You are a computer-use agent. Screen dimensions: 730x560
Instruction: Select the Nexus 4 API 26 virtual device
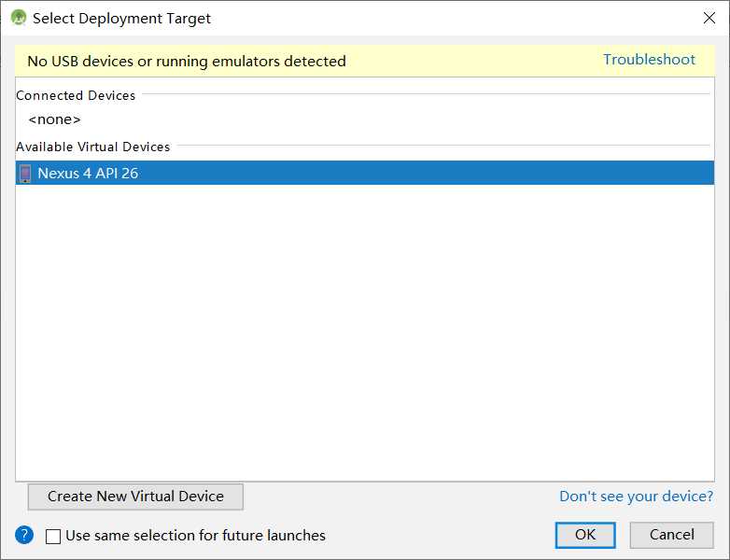pos(365,173)
